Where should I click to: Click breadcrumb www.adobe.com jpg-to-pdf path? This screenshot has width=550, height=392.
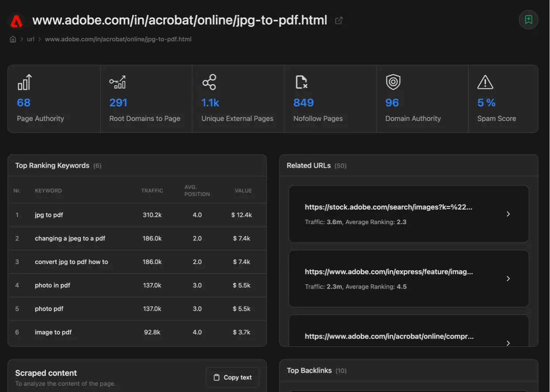point(118,39)
